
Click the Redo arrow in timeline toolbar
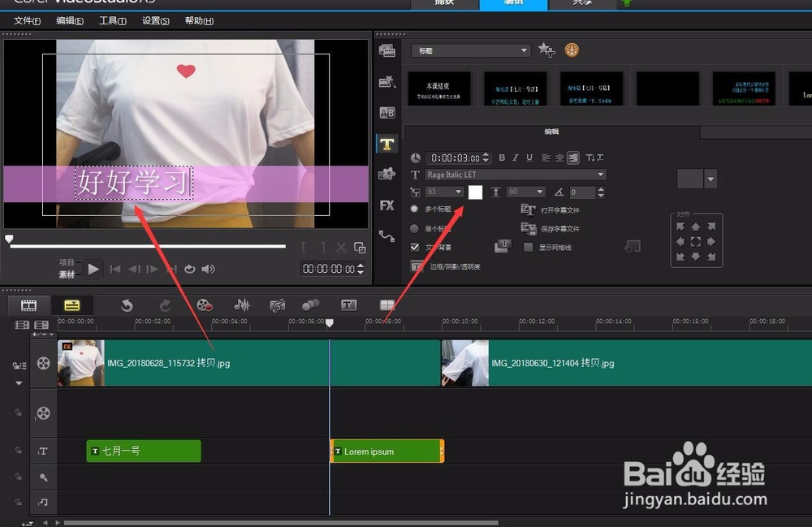(165, 305)
